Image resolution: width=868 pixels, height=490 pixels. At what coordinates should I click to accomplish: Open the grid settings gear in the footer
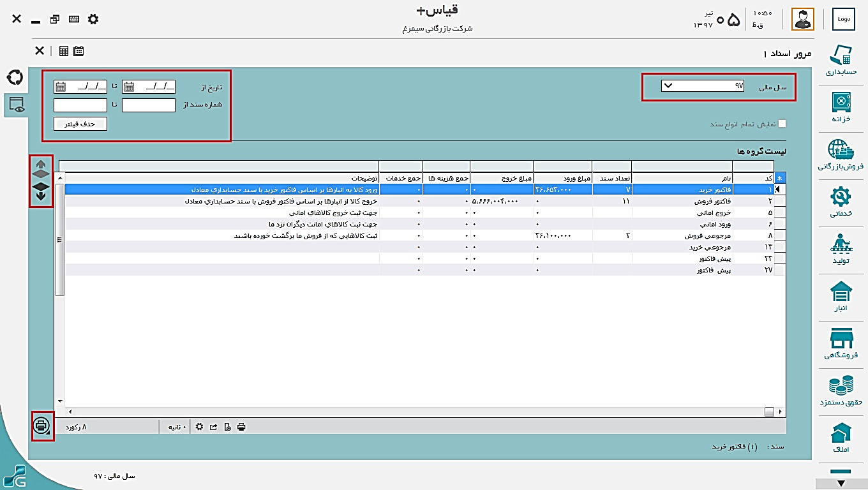[199, 427]
